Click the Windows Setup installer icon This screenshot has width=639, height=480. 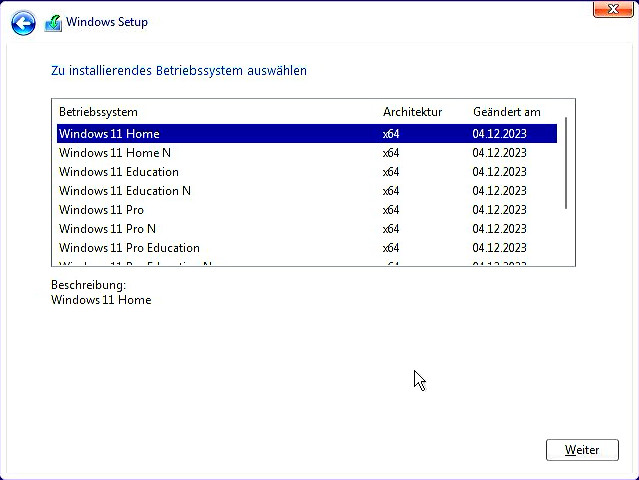[x=53, y=23]
